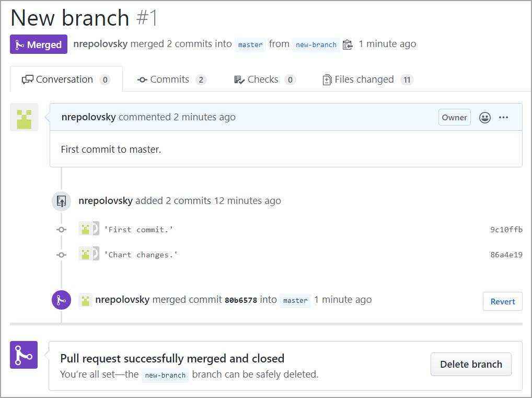This screenshot has width=532, height=398.
Task: Open commit hash 9c10ffb
Action: (506, 230)
